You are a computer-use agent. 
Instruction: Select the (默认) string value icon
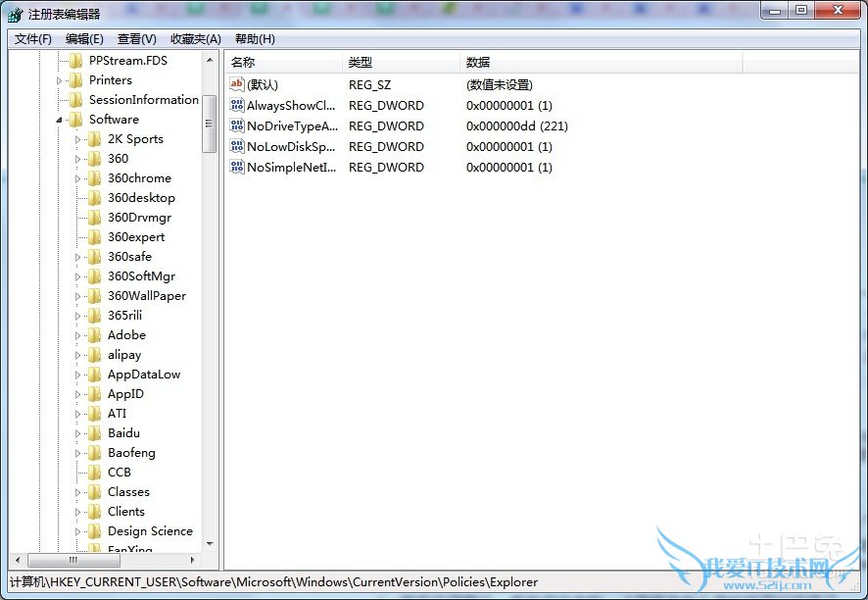point(237,84)
